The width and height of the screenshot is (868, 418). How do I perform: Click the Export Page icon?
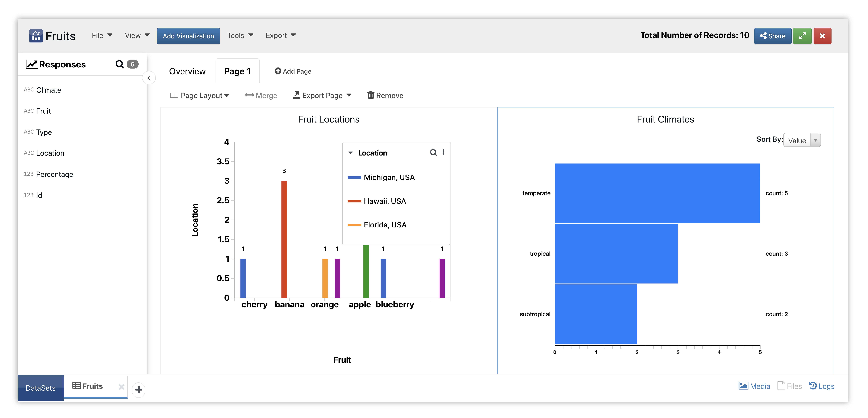click(x=297, y=95)
